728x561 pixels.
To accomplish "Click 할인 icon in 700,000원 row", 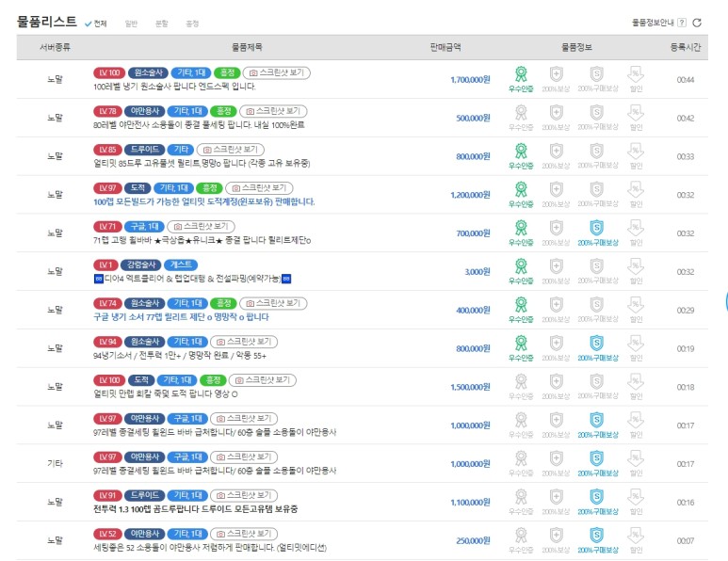I will coord(636,228).
